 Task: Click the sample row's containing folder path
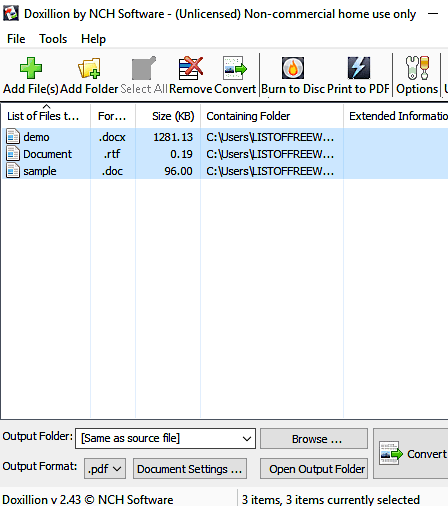270,171
